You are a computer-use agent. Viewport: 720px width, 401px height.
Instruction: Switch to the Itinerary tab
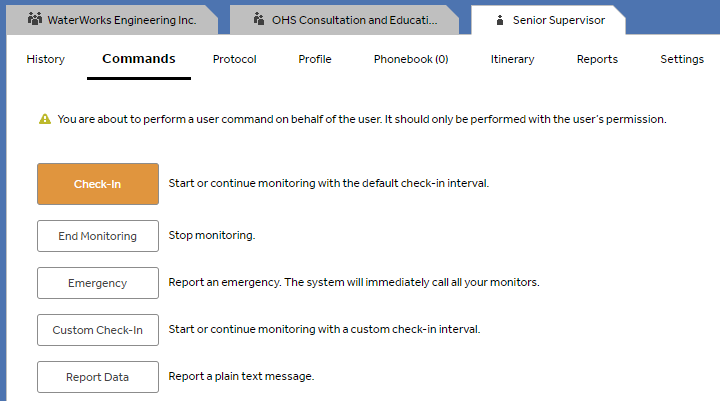pyautogui.click(x=512, y=59)
